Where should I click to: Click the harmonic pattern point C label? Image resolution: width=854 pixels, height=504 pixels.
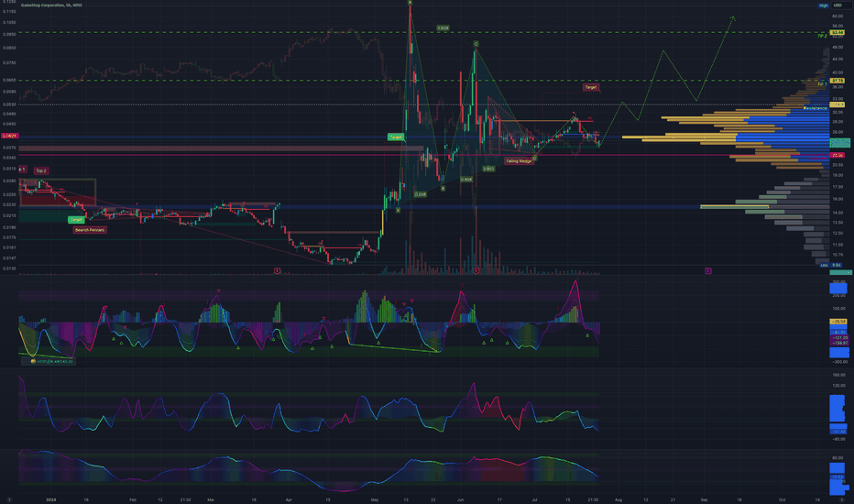(x=476, y=44)
